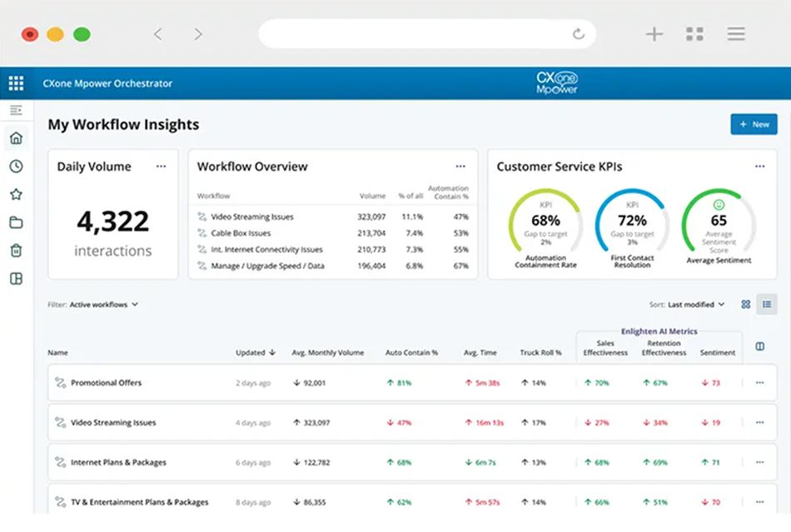Open new browser tab with plus

coord(654,34)
